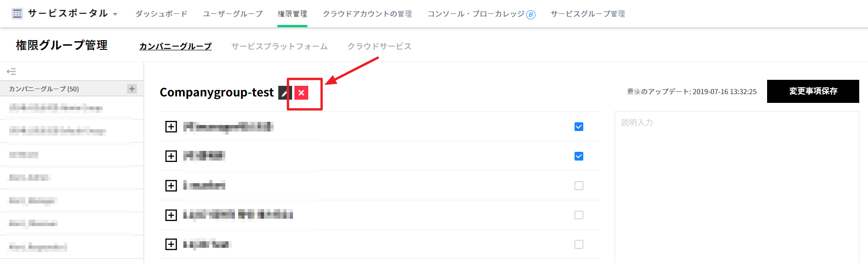
Task: Click the 変更事項保存 button
Action: [813, 91]
